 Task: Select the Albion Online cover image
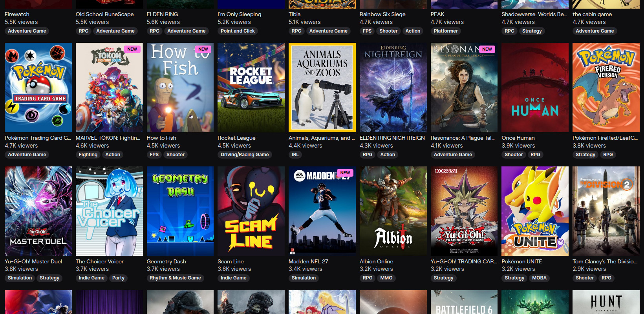393,211
